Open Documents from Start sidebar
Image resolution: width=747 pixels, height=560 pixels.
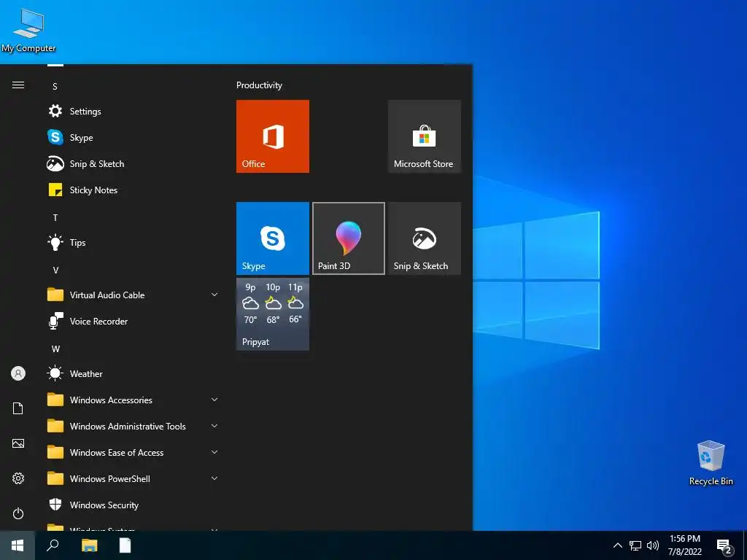point(18,408)
